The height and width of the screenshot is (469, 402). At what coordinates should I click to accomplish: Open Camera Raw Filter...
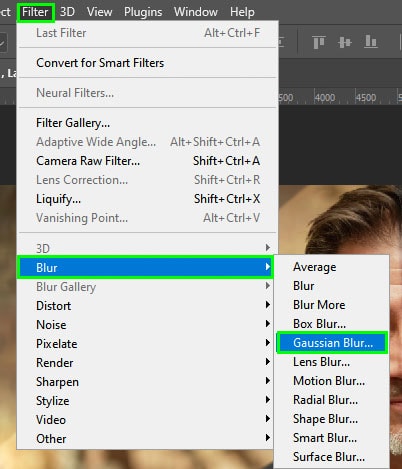click(x=147, y=161)
